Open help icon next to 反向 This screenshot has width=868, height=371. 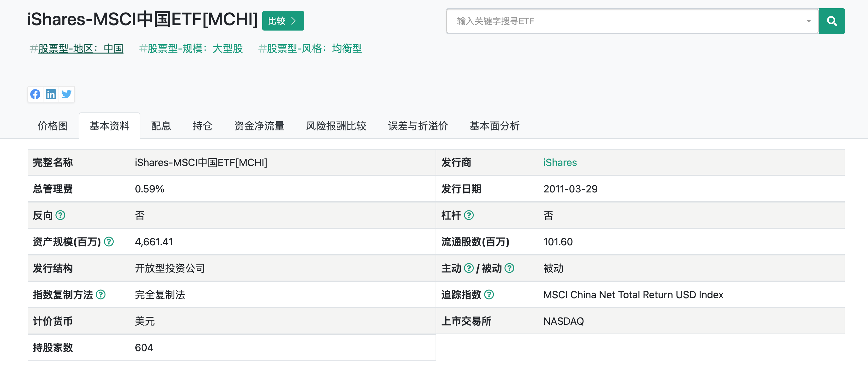click(60, 215)
